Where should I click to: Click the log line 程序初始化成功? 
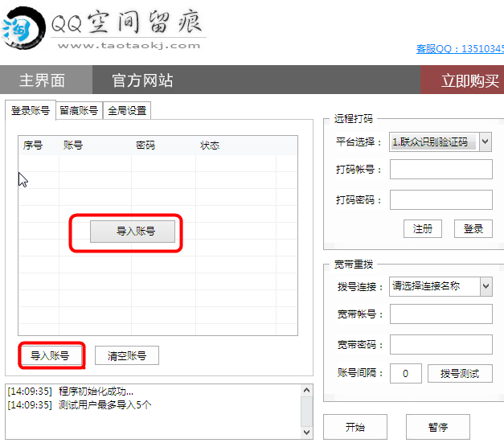[71, 392]
